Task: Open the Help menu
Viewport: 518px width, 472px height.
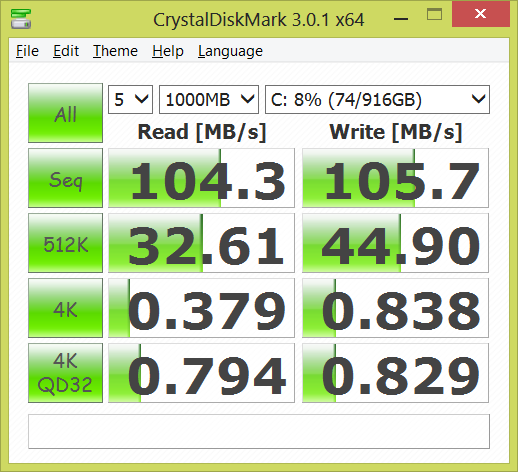Action: click(168, 51)
